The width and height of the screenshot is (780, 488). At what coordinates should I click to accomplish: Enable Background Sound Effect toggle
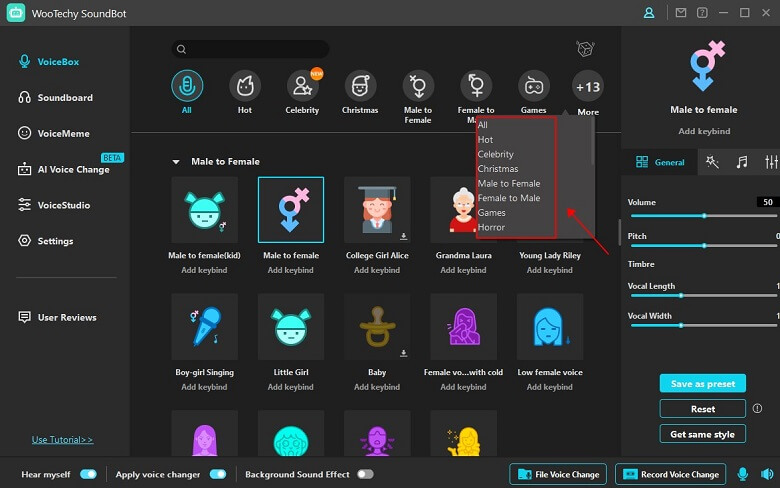(x=365, y=474)
